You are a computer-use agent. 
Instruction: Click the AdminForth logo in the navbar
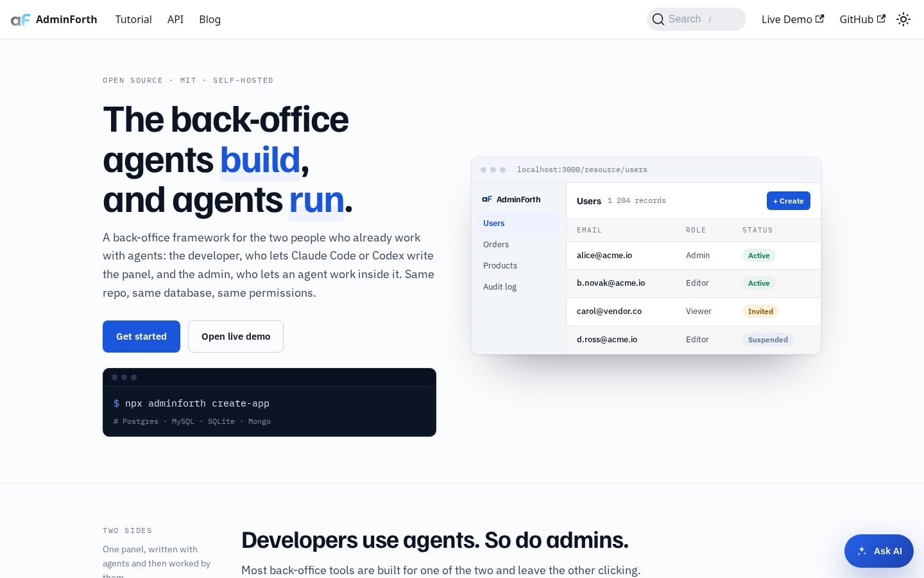point(54,19)
